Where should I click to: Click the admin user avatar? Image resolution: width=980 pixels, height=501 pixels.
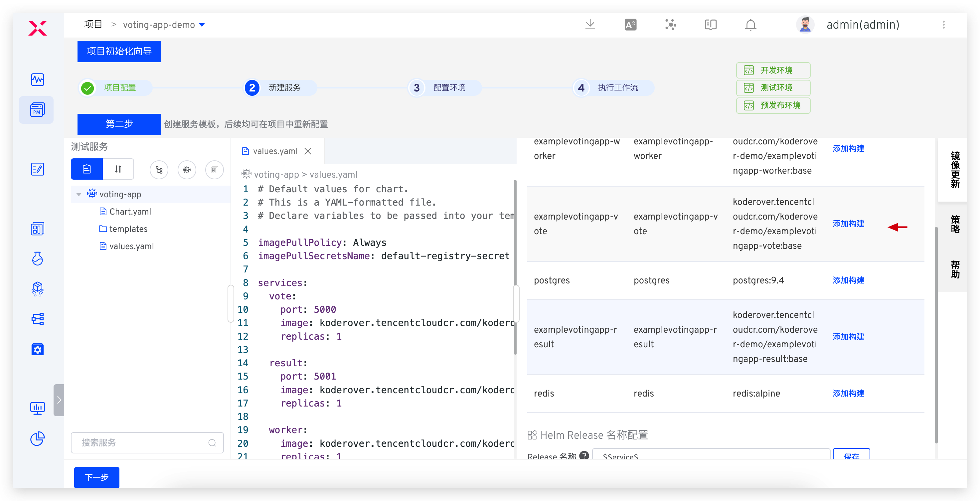click(x=805, y=25)
